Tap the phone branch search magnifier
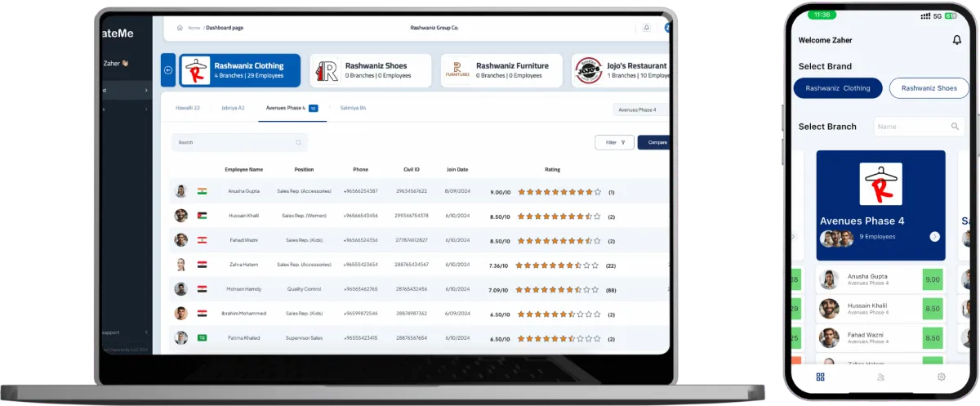980x406 pixels. tap(955, 127)
